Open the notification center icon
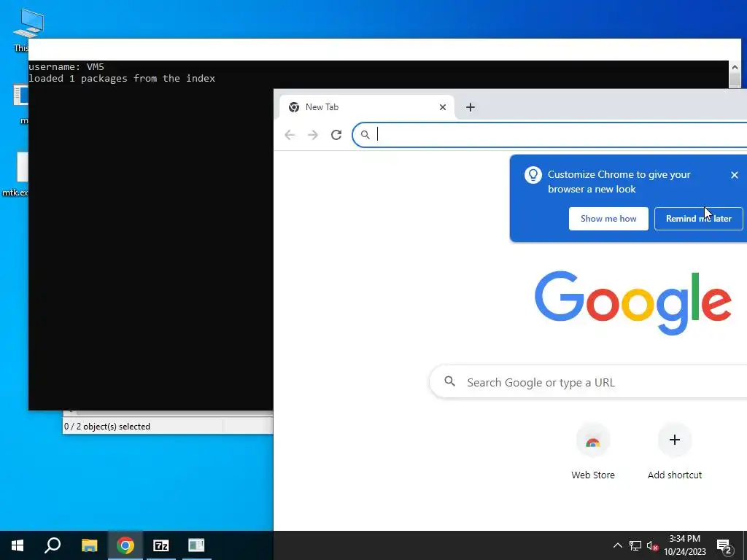Image resolution: width=747 pixels, height=560 pixels. pos(724,545)
